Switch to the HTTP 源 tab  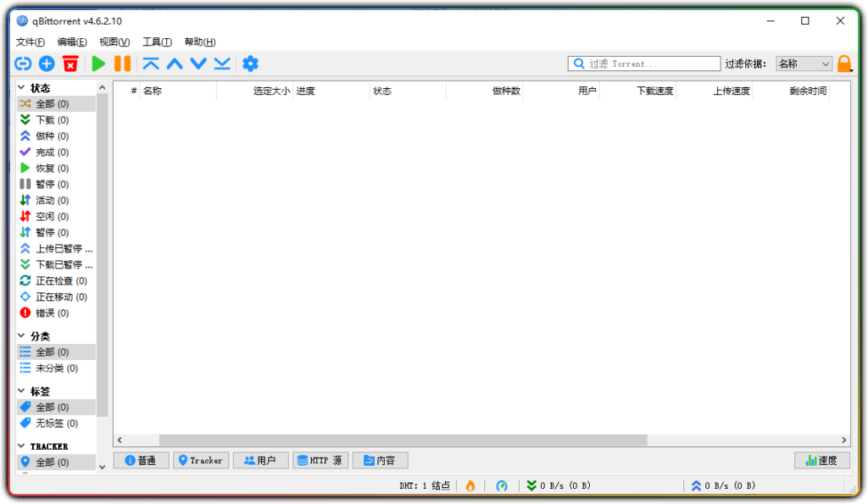(320, 460)
